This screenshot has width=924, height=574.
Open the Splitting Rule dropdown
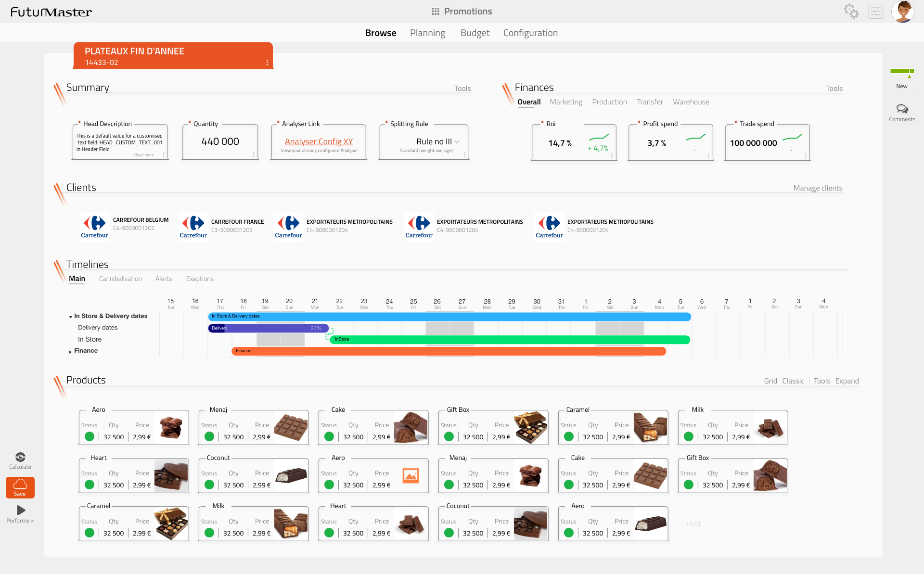457,142
